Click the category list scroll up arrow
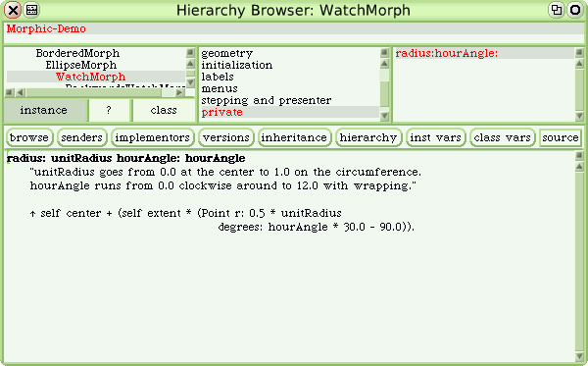The height and width of the screenshot is (366, 588). [x=384, y=64]
